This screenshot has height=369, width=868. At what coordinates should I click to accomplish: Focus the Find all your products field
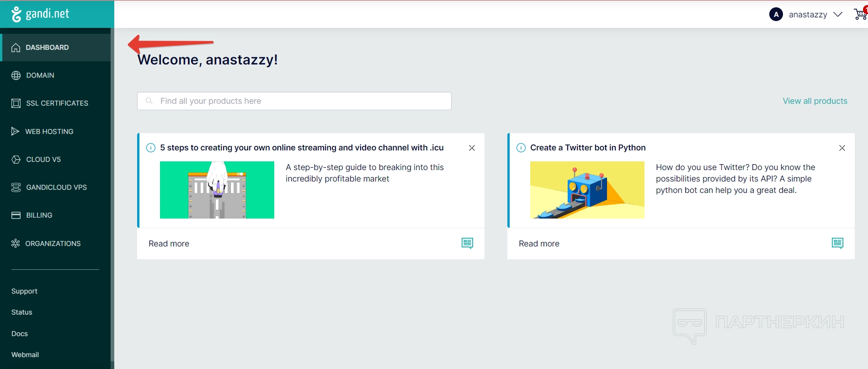(x=294, y=101)
